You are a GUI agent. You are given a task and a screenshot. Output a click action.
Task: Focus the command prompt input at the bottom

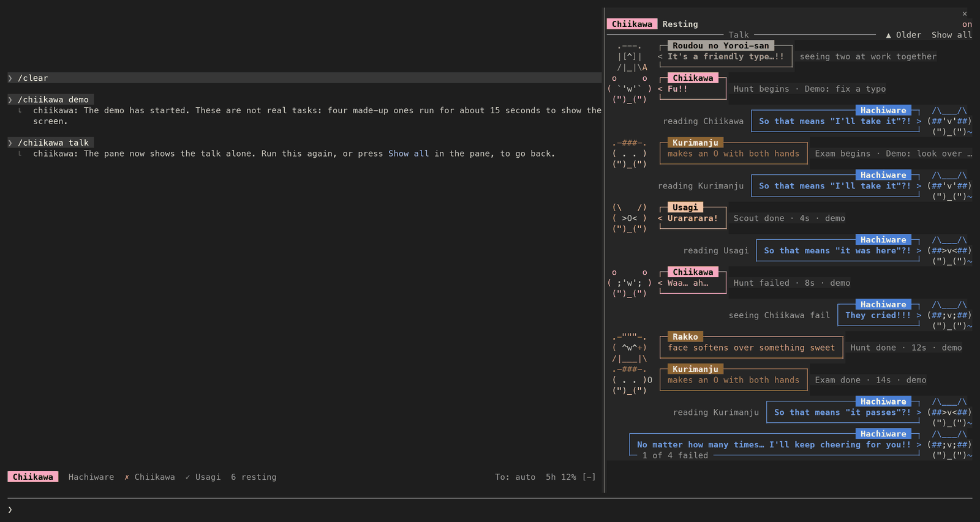(x=490, y=510)
